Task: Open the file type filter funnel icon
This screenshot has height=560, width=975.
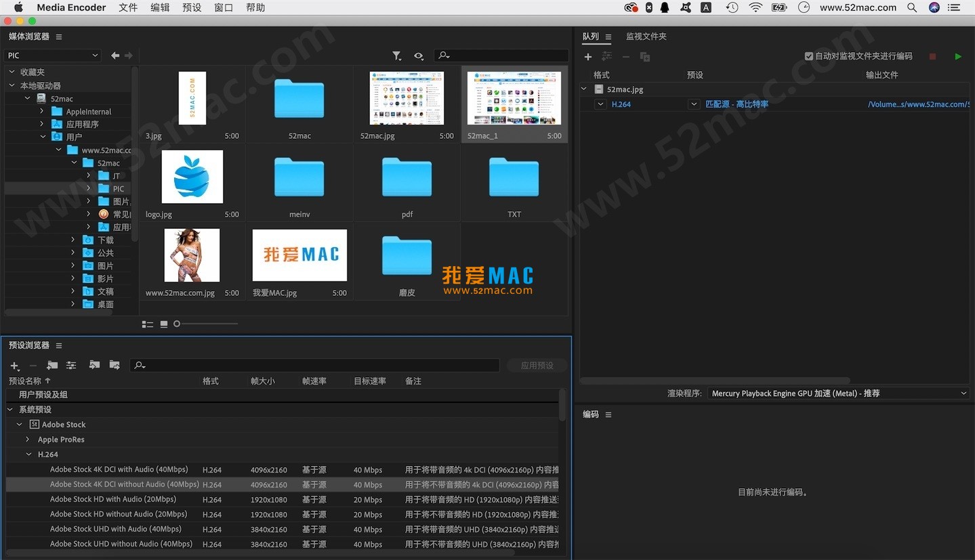Action: tap(397, 56)
